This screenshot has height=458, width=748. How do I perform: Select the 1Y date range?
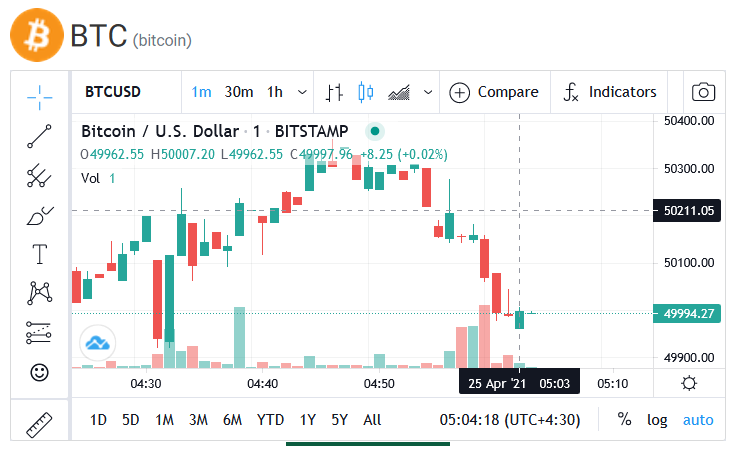(308, 420)
